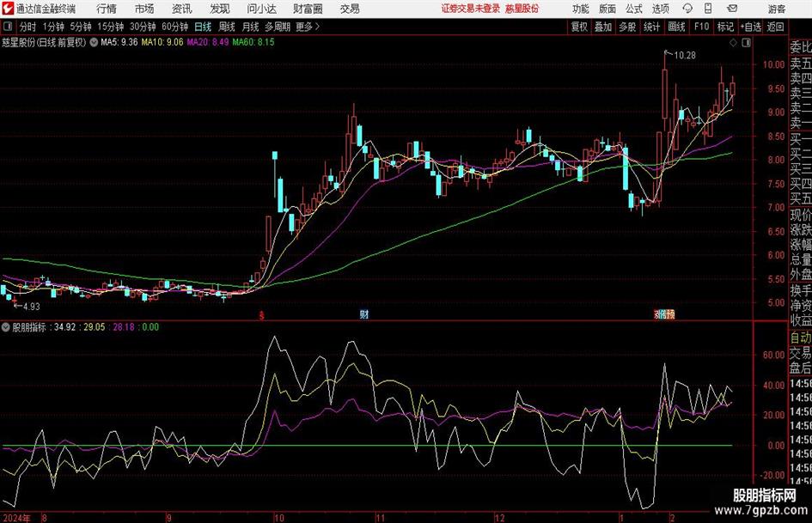Open the 问小达 menu
The height and width of the screenshot is (523, 812).
(x=261, y=9)
